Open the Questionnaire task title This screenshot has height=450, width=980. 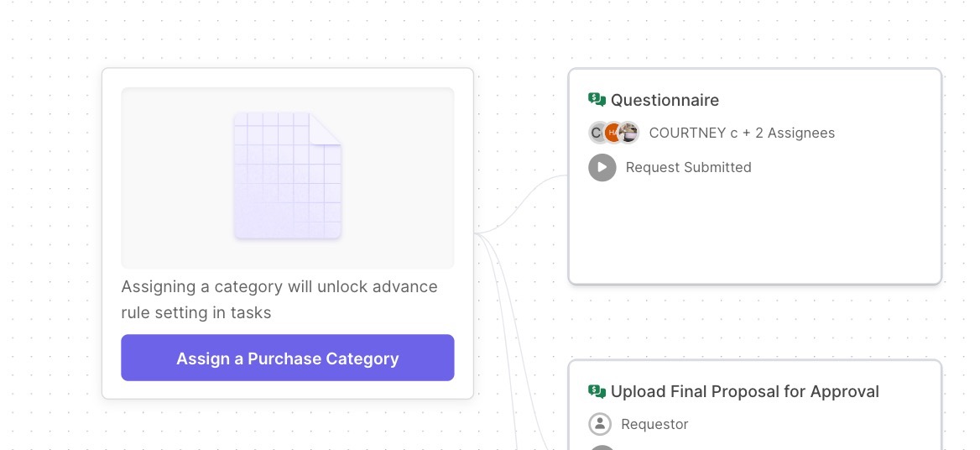pos(665,100)
